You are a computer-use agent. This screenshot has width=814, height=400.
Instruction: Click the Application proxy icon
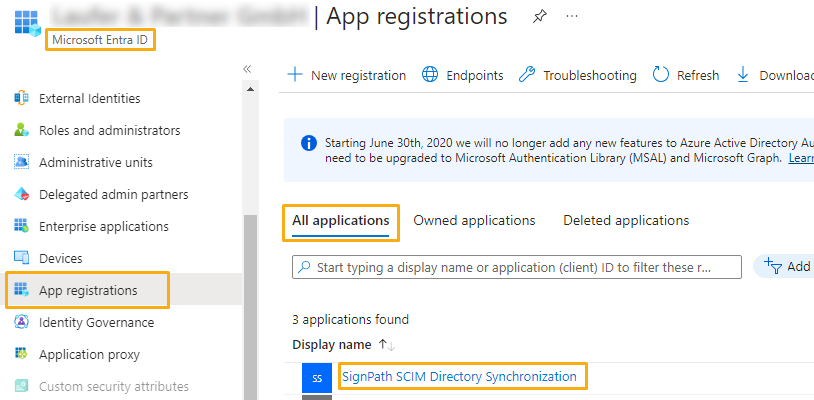[x=21, y=354]
